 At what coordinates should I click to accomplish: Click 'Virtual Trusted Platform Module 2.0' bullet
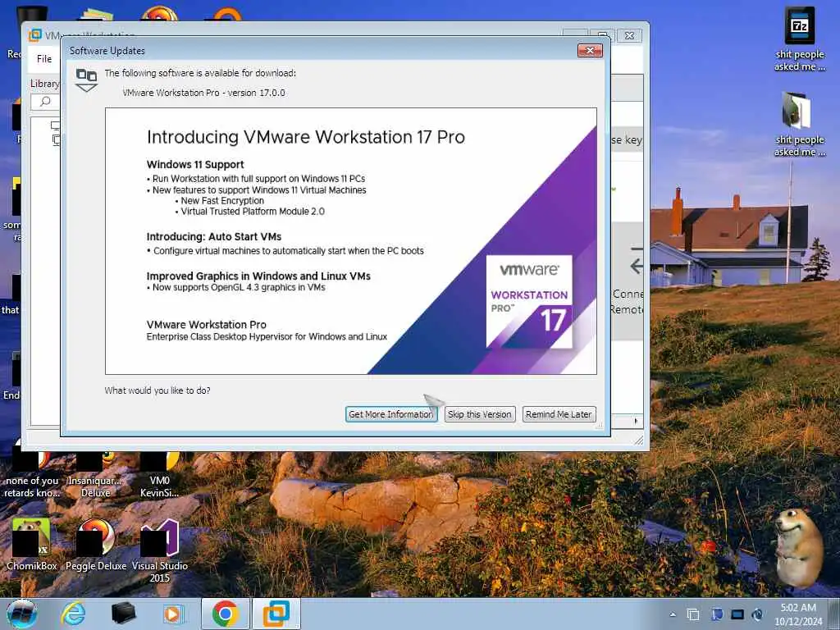(253, 211)
